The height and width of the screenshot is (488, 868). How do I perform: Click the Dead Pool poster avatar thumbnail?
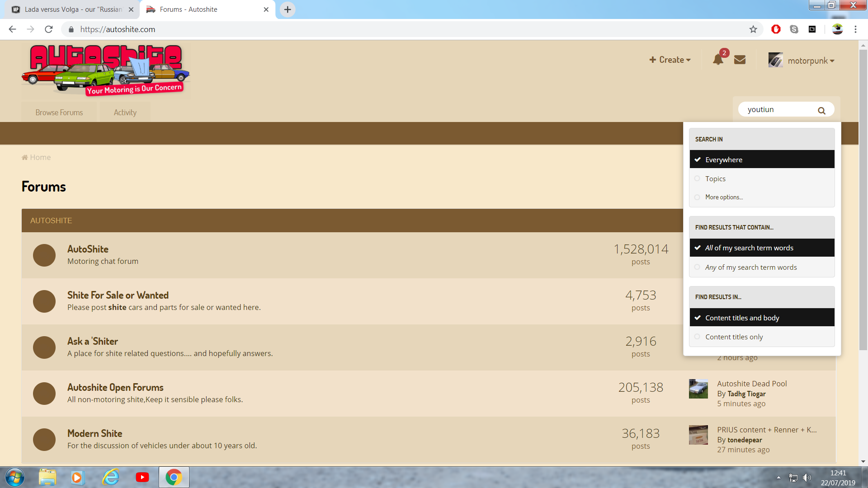[x=698, y=389]
